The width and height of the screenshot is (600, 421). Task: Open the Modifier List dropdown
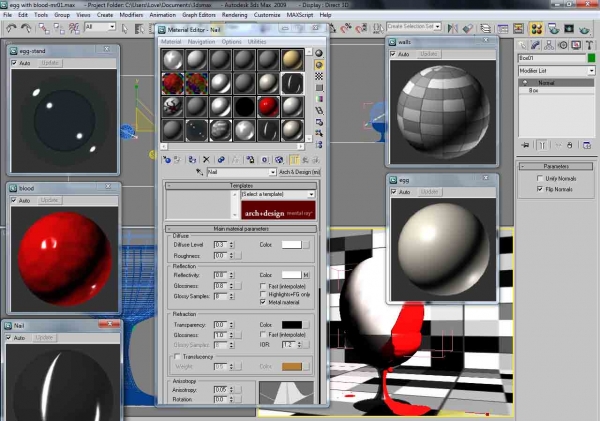tap(557, 71)
